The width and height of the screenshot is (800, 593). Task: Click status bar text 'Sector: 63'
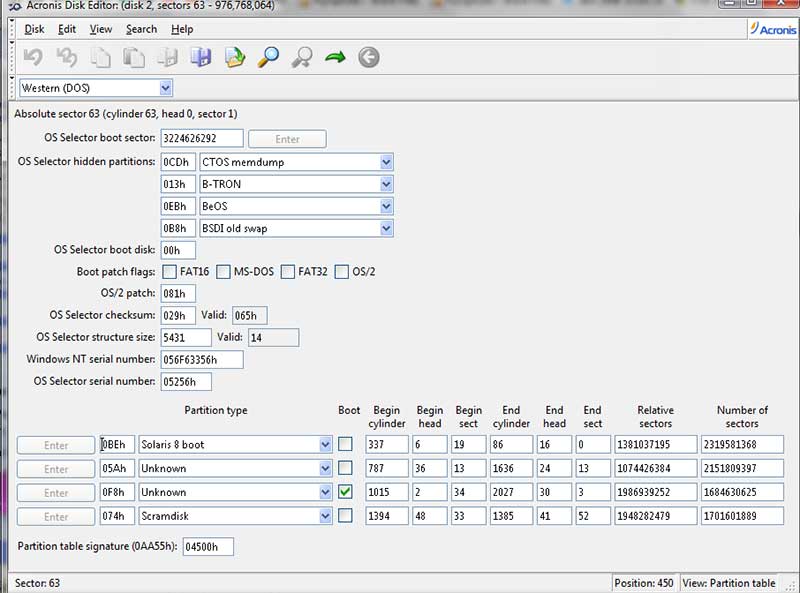37,583
